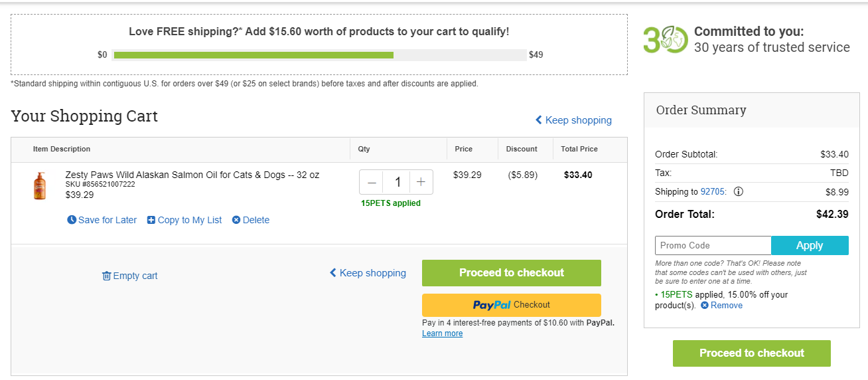The image size is (868, 380).
Task: Click the shipping info circle icon
Action: tap(738, 191)
